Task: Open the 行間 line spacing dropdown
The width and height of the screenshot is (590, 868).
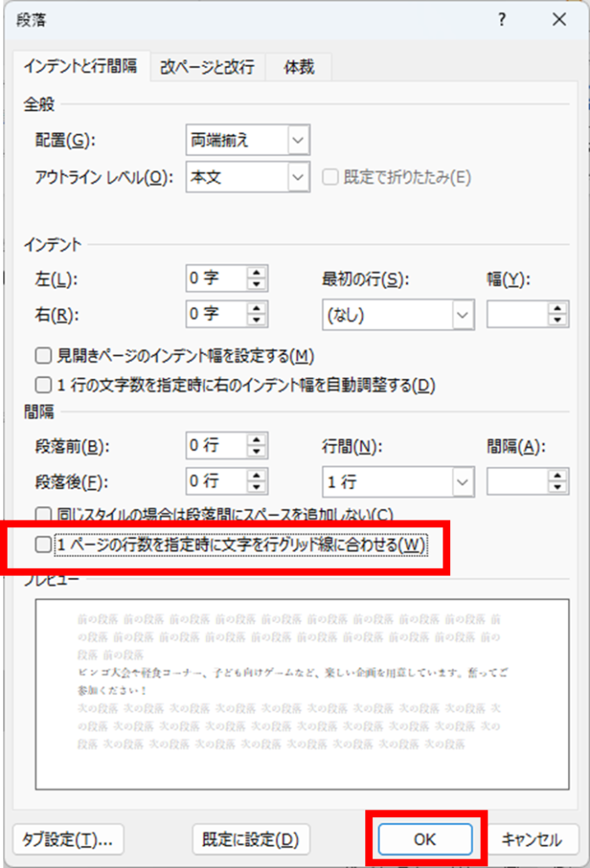Action: 463,482
